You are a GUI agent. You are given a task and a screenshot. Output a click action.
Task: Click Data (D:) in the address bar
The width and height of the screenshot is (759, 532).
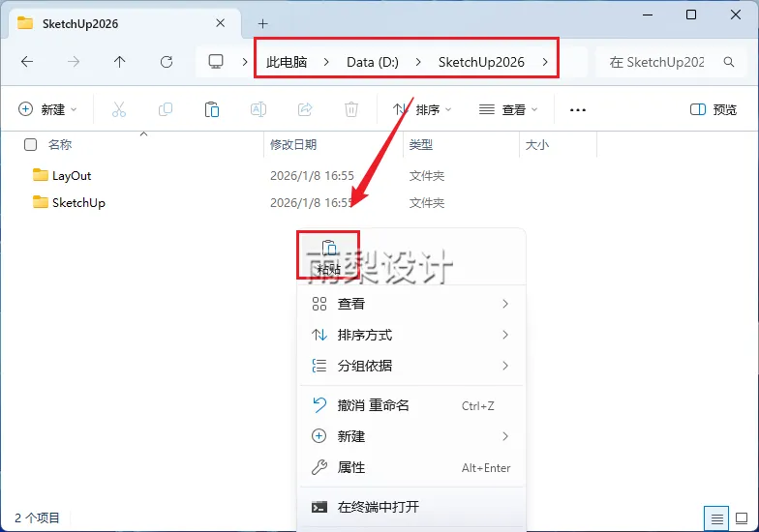pyautogui.click(x=372, y=62)
